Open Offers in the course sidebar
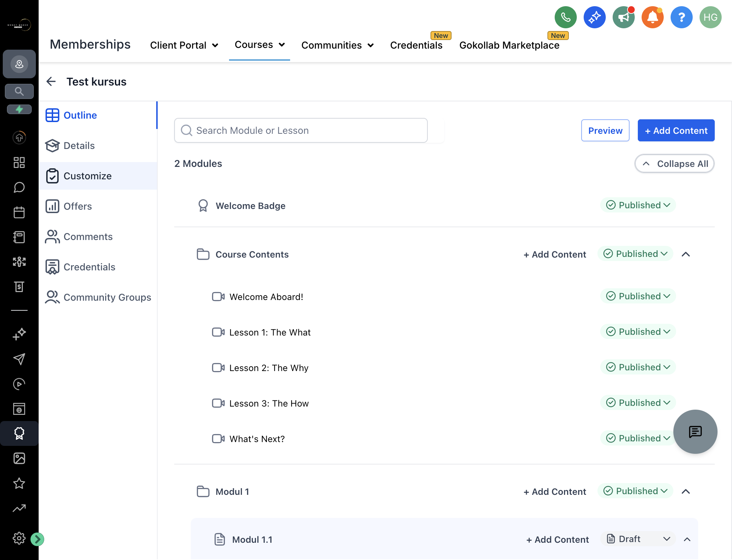 click(x=98, y=206)
